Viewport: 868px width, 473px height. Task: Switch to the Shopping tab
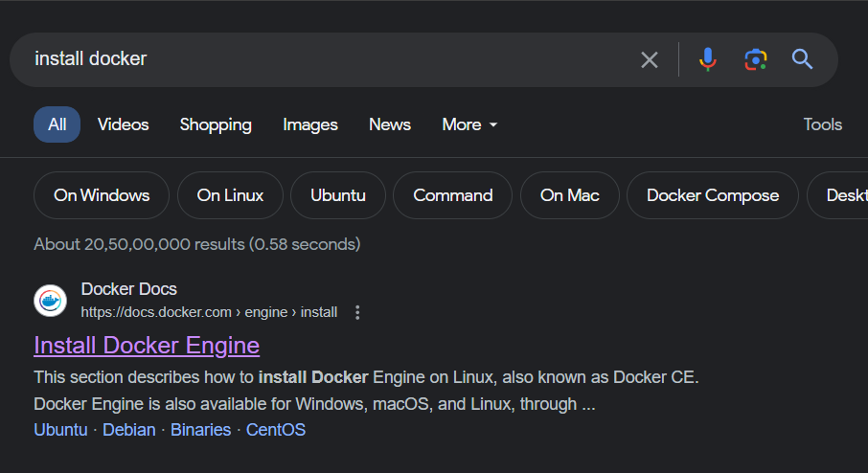tap(216, 125)
